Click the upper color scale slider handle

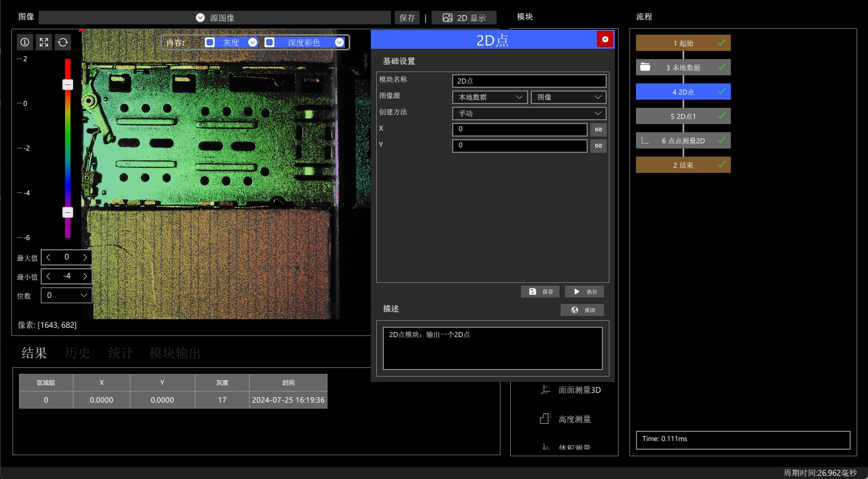[68, 85]
